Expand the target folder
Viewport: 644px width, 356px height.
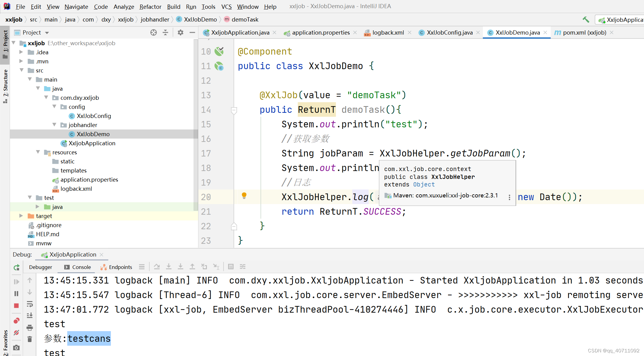click(x=21, y=216)
